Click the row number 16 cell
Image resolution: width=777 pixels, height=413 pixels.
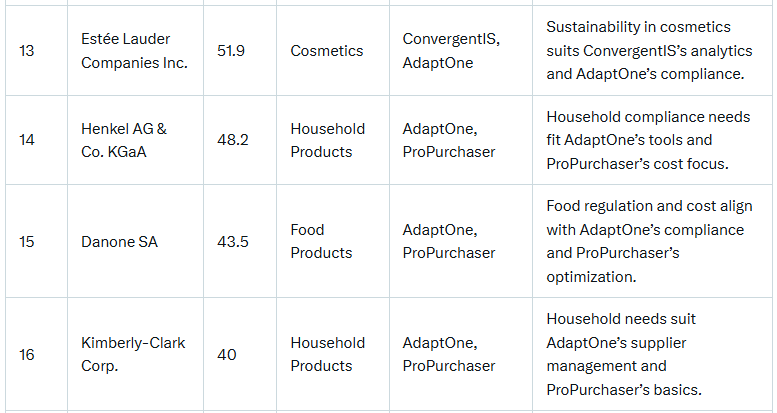(x=27, y=354)
